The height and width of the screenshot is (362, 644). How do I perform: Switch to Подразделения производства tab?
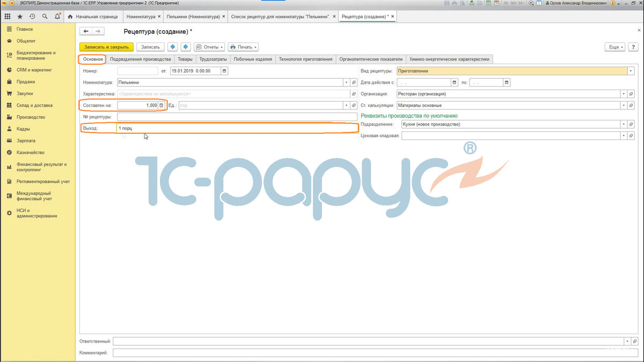coord(140,59)
